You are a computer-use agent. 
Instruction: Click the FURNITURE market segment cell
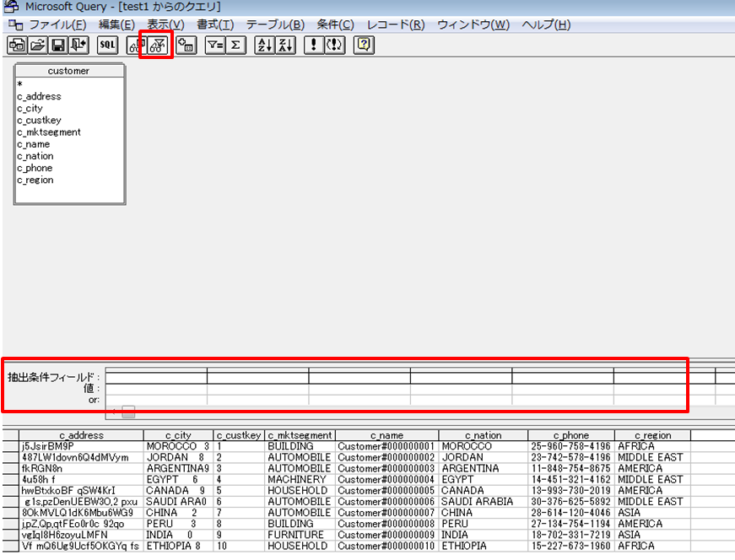(x=300, y=536)
